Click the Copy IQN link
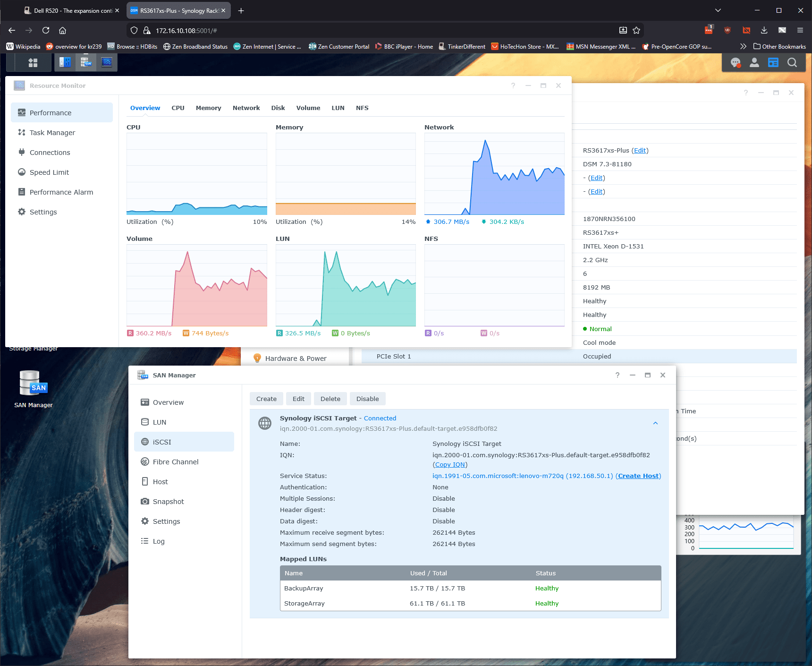The height and width of the screenshot is (666, 812). (450, 465)
